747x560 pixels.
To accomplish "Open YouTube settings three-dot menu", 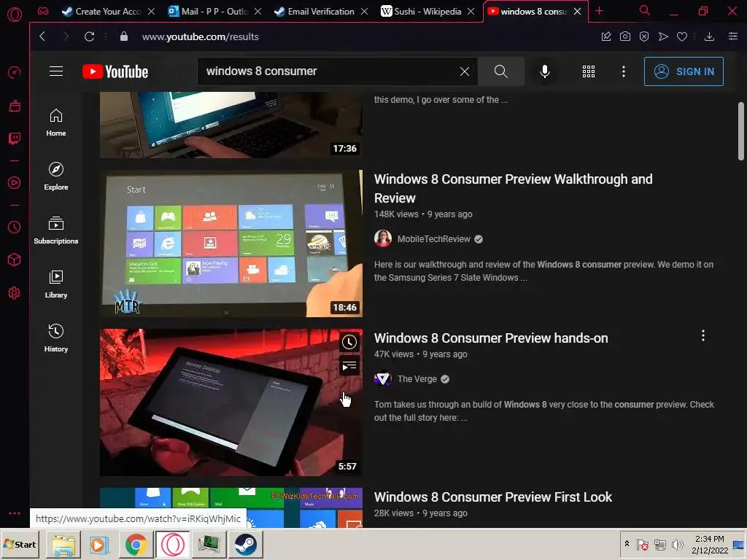I will pyautogui.click(x=624, y=71).
